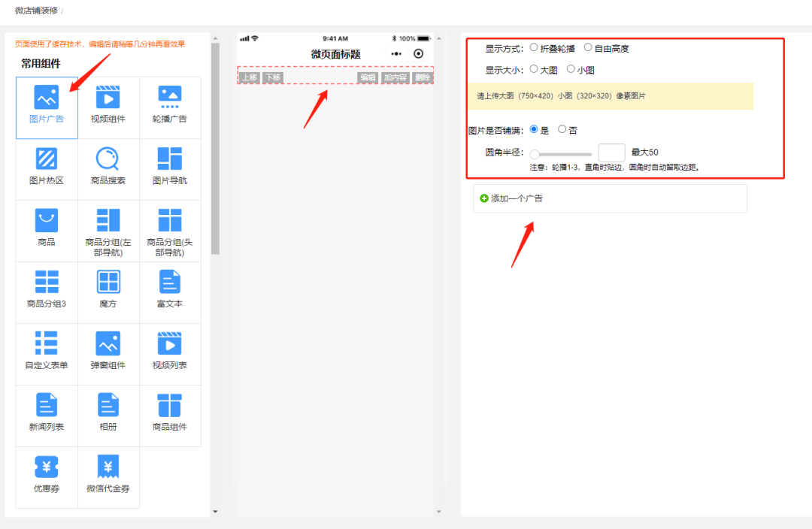Click the component panel scroll-up arrow
Viewport: 812px width, 529px height.
[x=216, y=38]
